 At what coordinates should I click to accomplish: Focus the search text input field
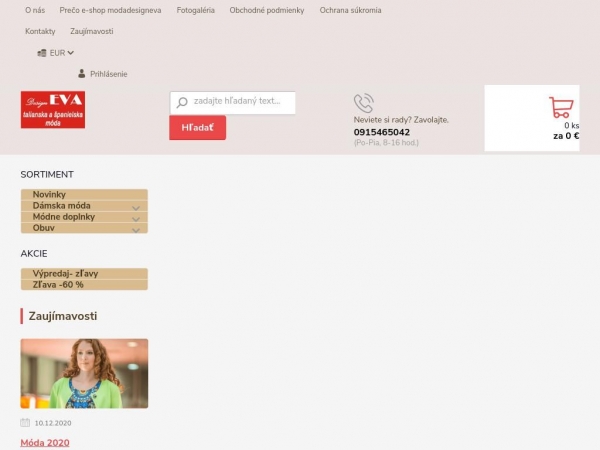point(233,103)
